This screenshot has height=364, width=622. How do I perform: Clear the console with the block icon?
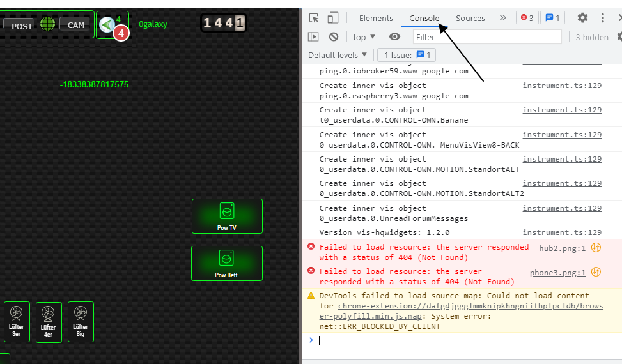pyautogui.click(x=334, y=37)
